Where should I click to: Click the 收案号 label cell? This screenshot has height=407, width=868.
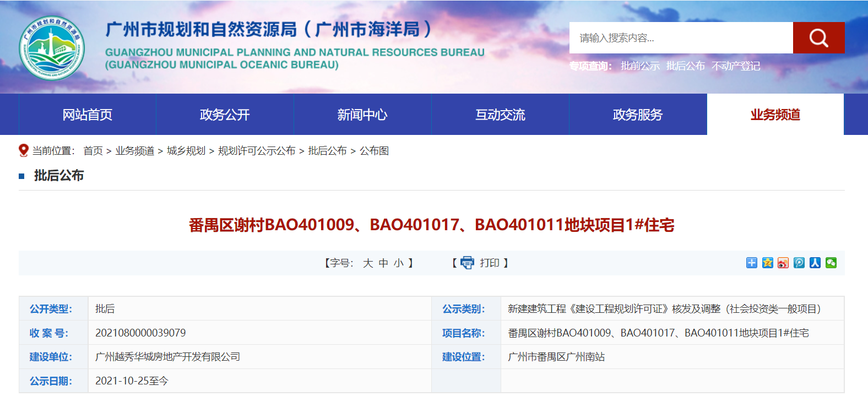pyautogui.click(x=53, y=333)
